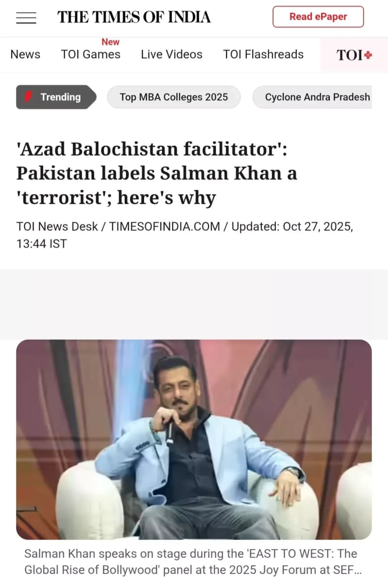The height and width of the screenshot is (588, 388).
Task: Expand the truncated photo caption text
Action: coord(193,562)
